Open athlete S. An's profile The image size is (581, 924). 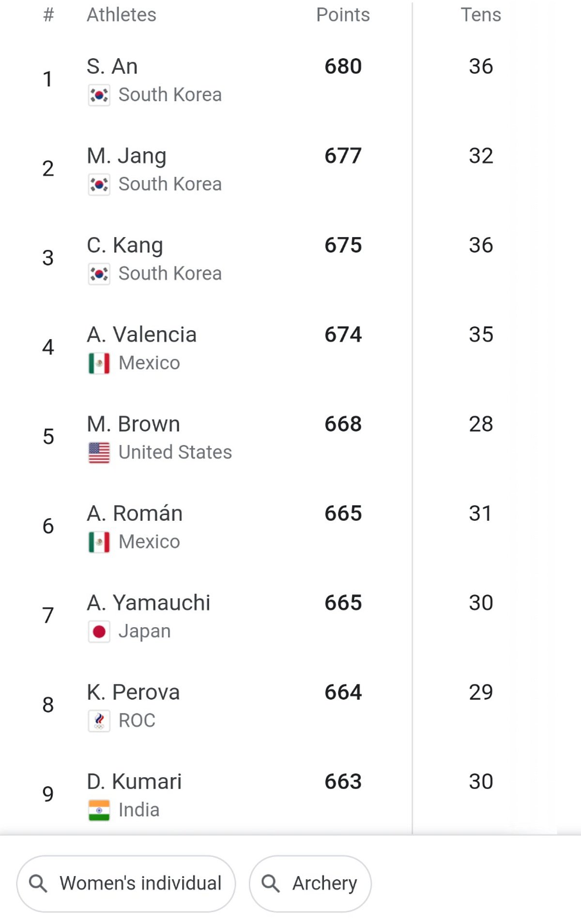click(112, 66)
